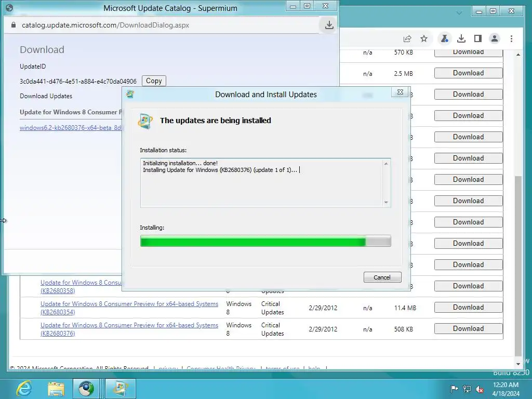Copy the UpdateID with the Copy button
Viewport: 532px width, 399px height.
coord(154,81)
